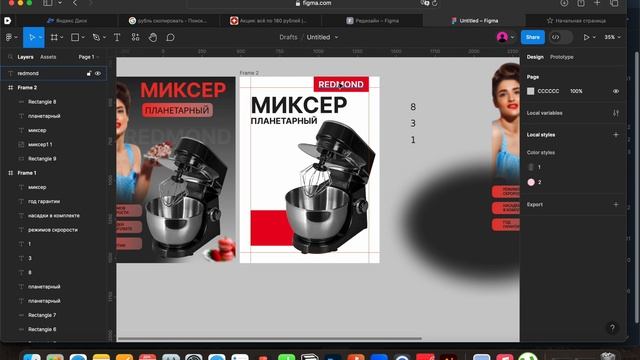Switch to the Design tab
This screenshot has height=360, width=640.
(535, 57)
